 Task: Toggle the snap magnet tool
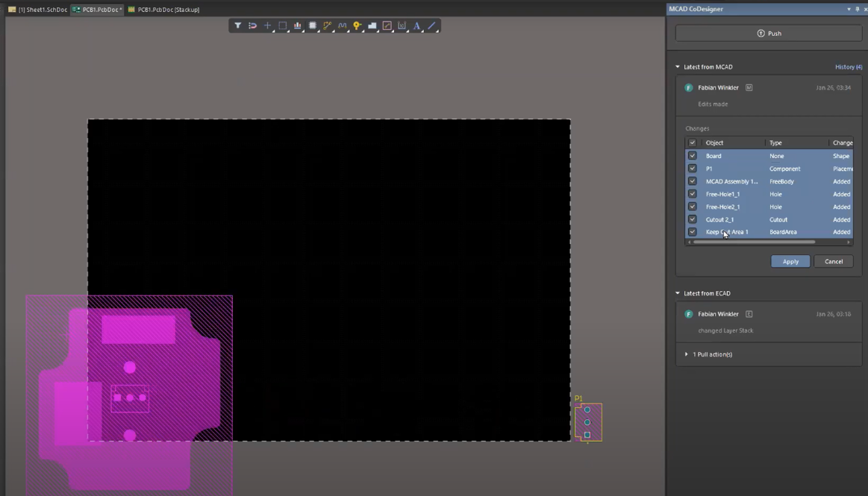coord(252,26)
